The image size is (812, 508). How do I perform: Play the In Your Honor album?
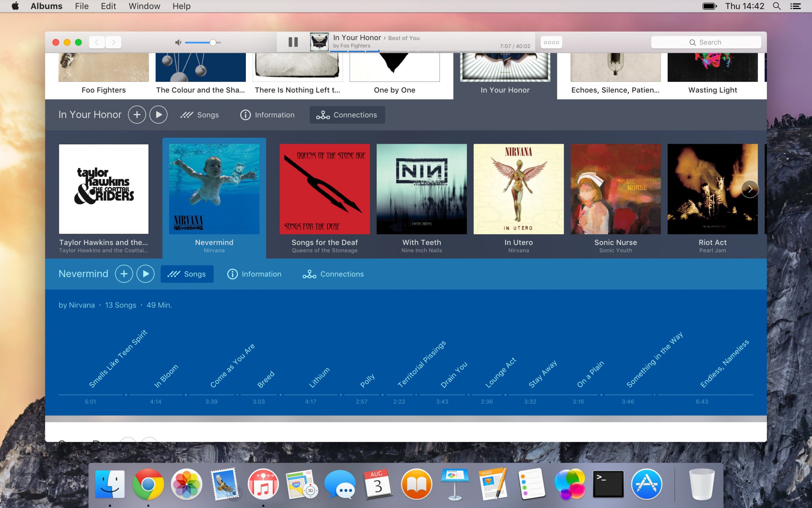(x=158, y=115)
